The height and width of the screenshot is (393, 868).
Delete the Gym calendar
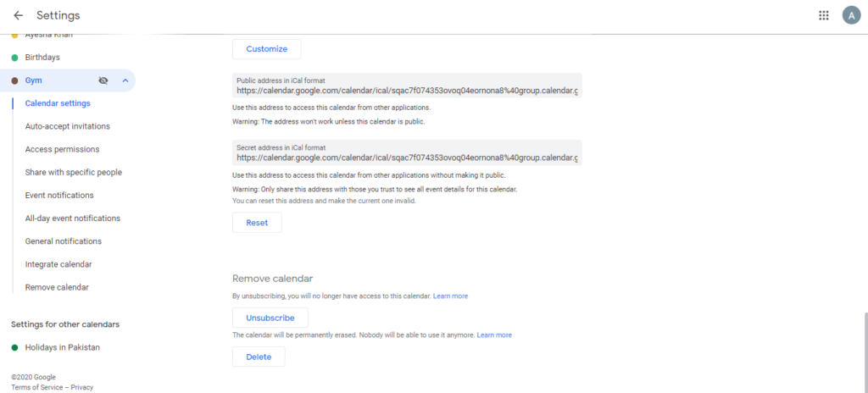click(x=259, y=357)
